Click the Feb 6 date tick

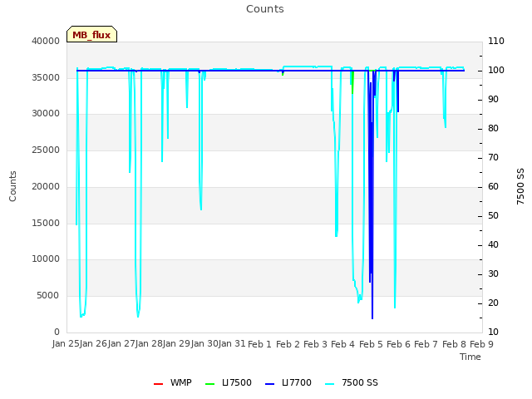398,344
